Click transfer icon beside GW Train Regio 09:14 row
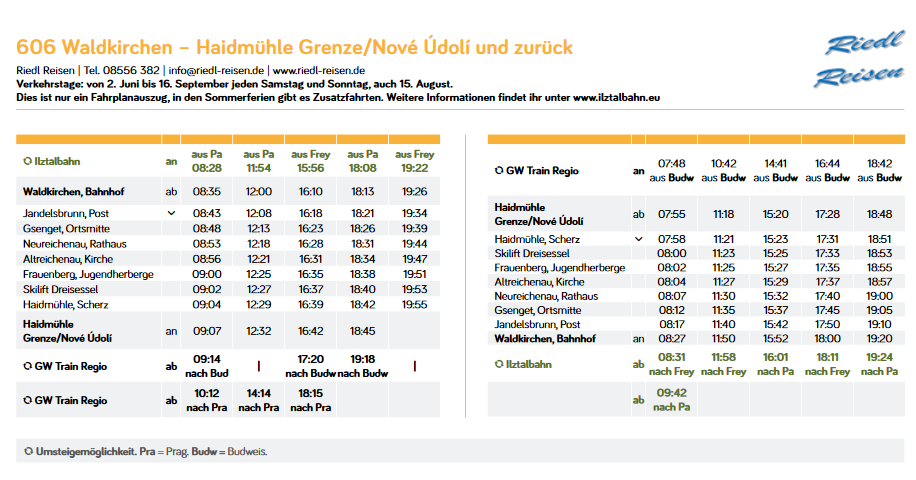 (27, 366)
